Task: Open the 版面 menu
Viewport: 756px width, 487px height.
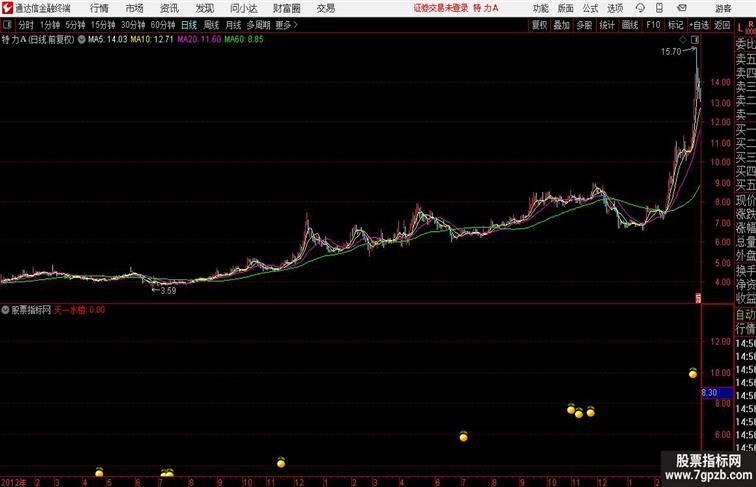Action: (566, 8)
